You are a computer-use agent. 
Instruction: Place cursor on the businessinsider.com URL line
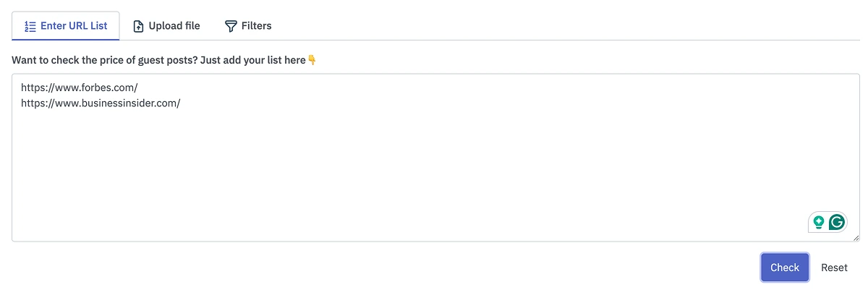point(101,103)
